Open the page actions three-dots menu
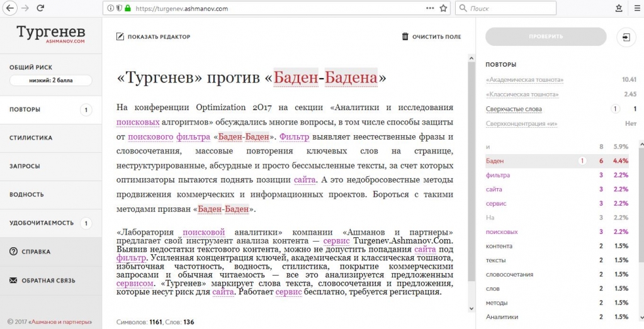The height and width of the screenshot is (329, 644). click(x=429, y=8)
